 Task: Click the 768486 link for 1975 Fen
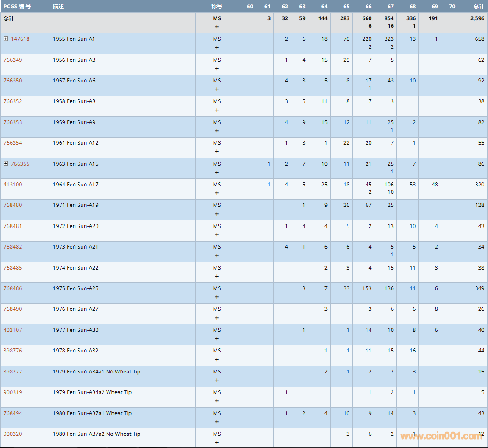click(13, 288)
